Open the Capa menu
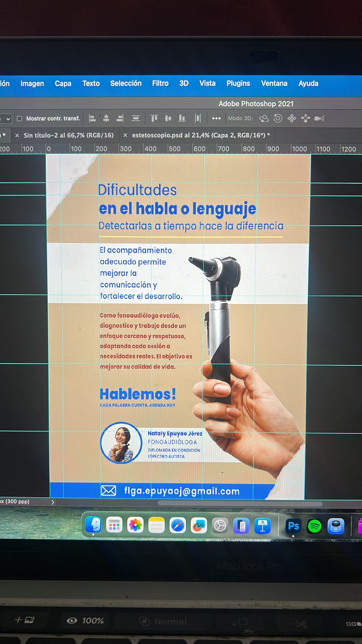 63,84
